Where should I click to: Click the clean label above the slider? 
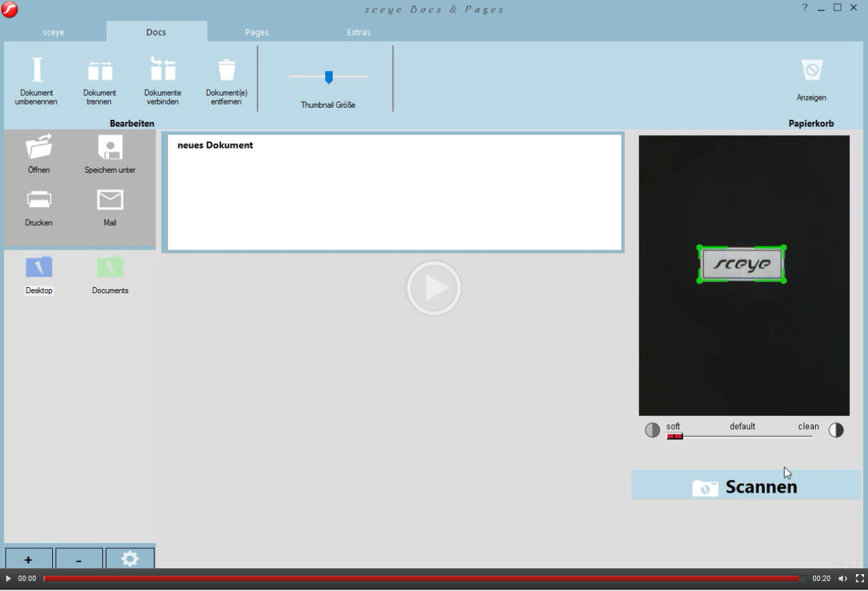(x=808, y=426)
